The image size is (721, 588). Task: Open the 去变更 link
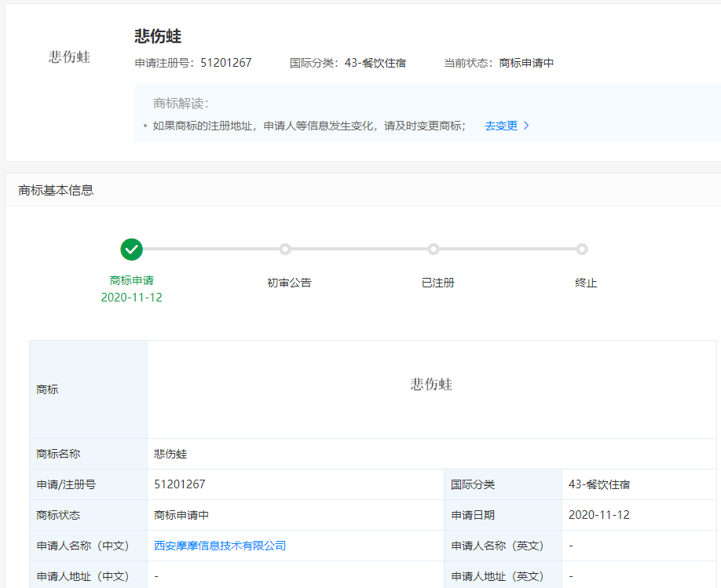[x=501, y=126]
